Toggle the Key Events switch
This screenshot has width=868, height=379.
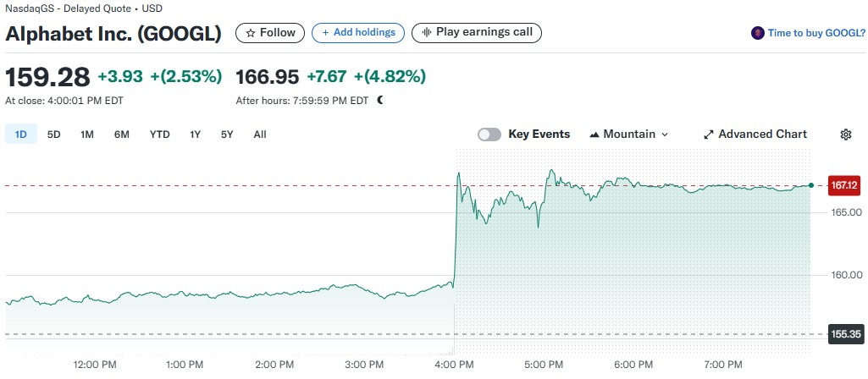coord(489,135)
